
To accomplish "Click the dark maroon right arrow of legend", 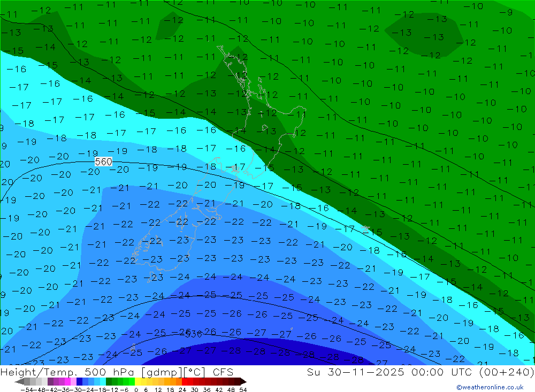I will (243, 382).
